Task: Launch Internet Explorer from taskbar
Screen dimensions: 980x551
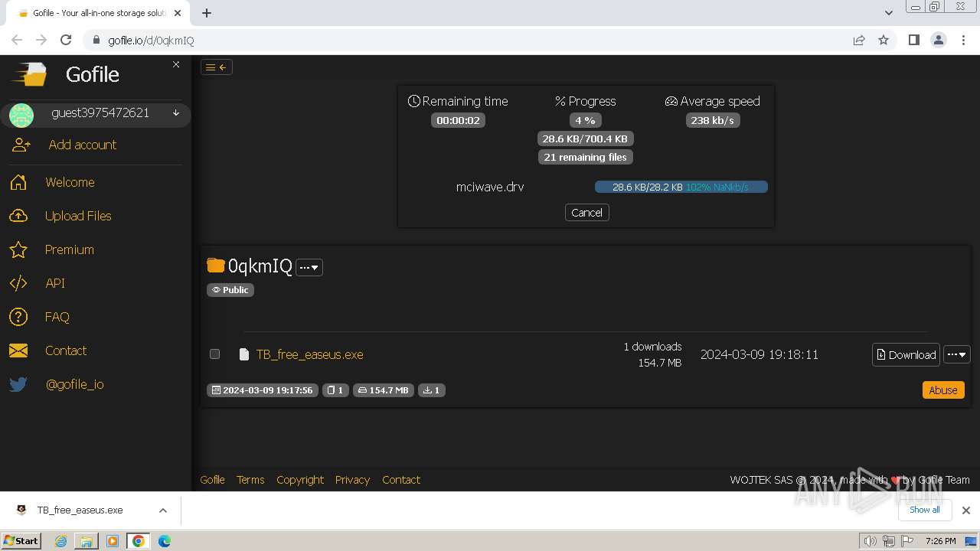Action: [x=60, y=541]
